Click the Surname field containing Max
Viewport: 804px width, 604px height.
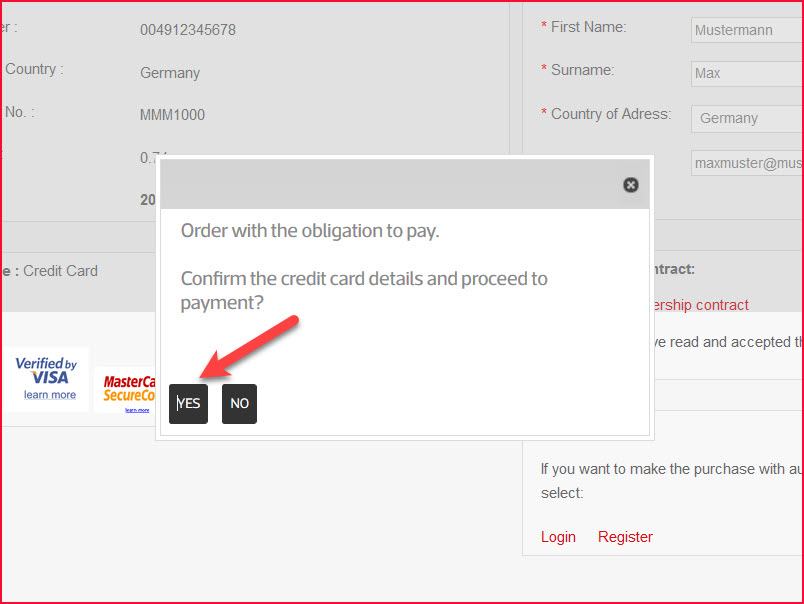[x=746, y=73]
